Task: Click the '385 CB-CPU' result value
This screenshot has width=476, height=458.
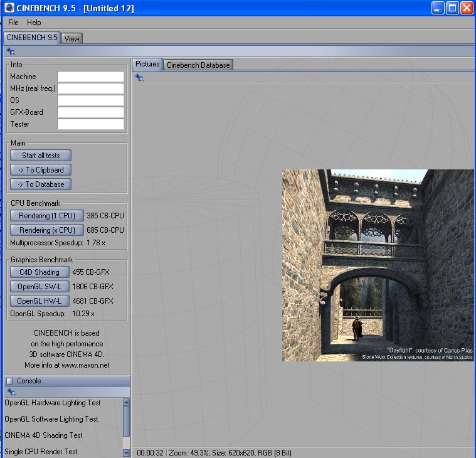Action: coord(105,216)
